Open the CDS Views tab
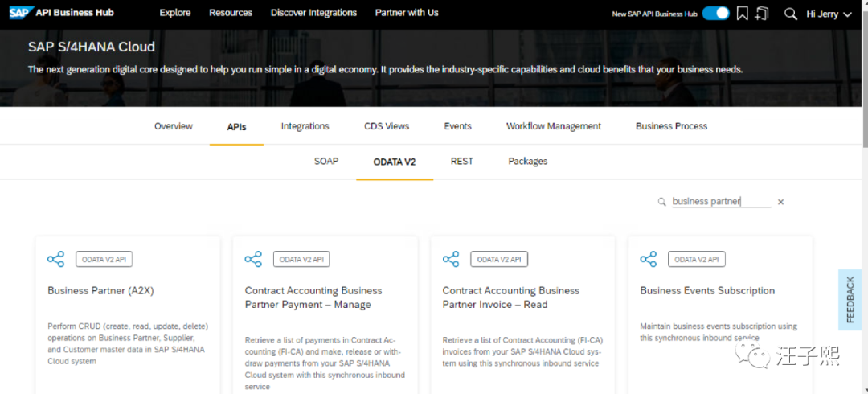Screen dimensions: 868x394 pos(387,126)
